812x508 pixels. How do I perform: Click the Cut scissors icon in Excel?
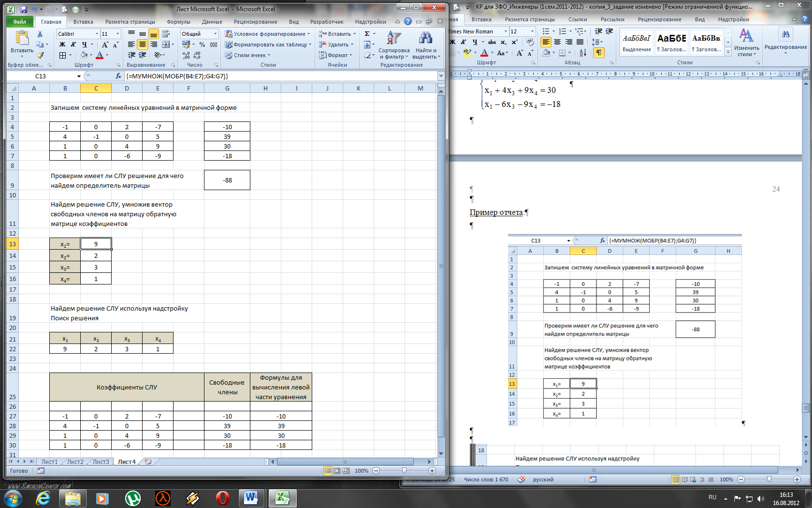40,34
